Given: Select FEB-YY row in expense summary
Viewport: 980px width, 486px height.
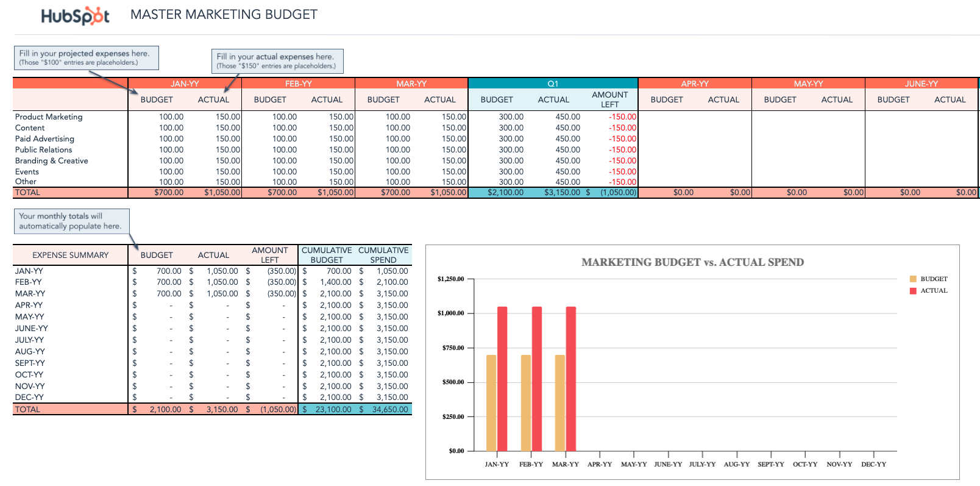Looking at the screenshot, I should point(212,282).
